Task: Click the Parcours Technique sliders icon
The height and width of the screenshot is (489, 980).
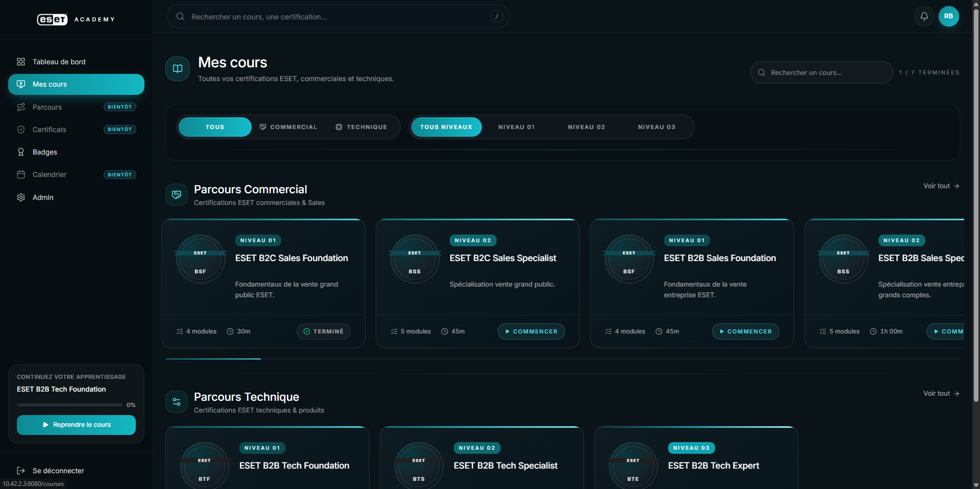Action: point(177,402)
